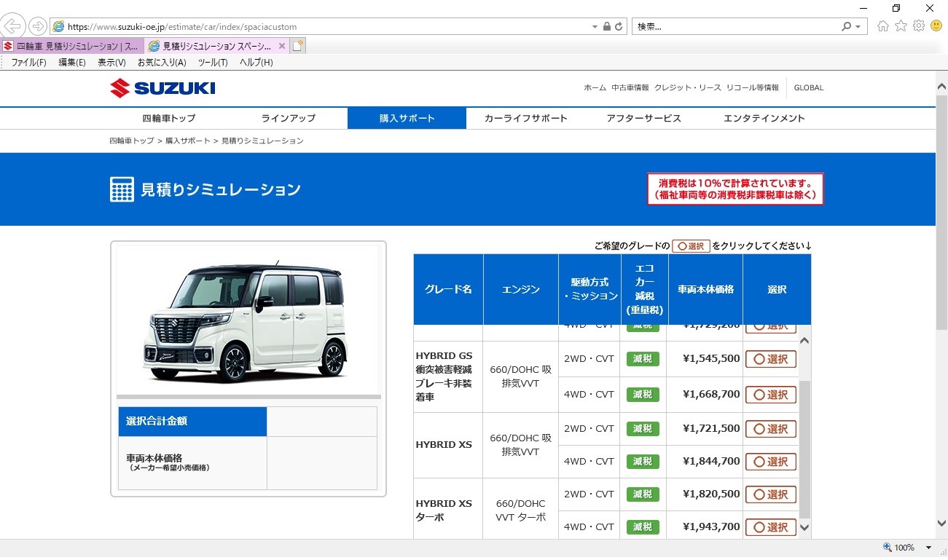Click 減税 badge in the ¥1,943,700 row

643,527
